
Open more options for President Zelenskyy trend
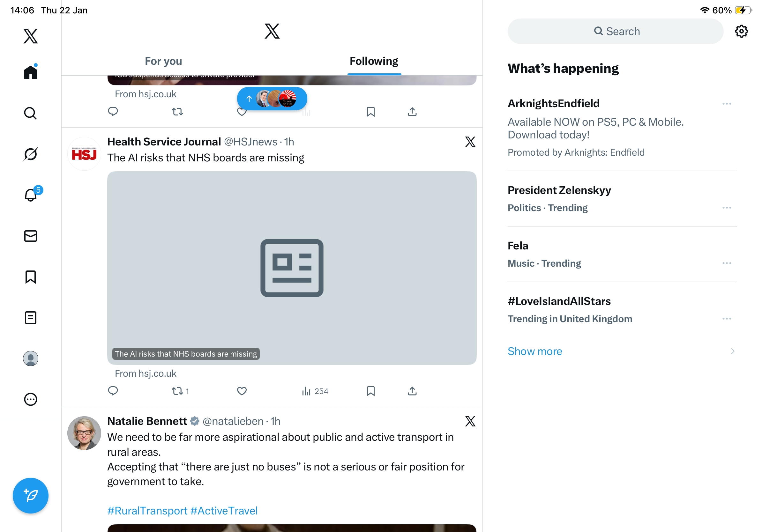click(x=727, y=208)
